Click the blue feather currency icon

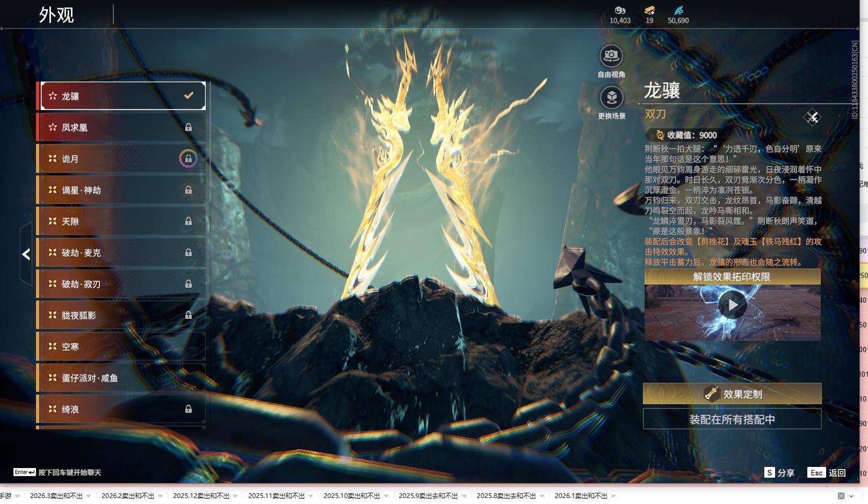coord(678,10)
